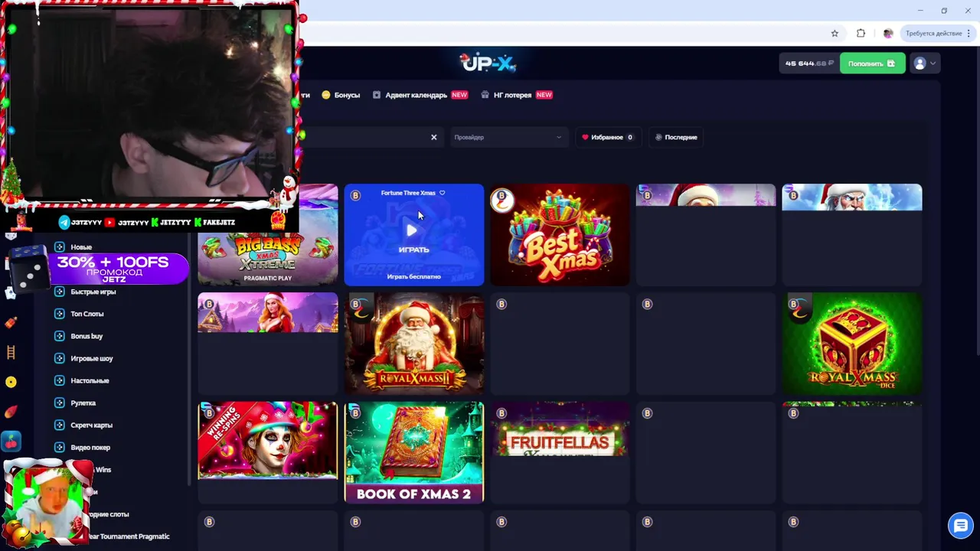Click the coin icon beside Бонусы
The width and height of the screenshot is (980, 551).
[x=326, y=95]
